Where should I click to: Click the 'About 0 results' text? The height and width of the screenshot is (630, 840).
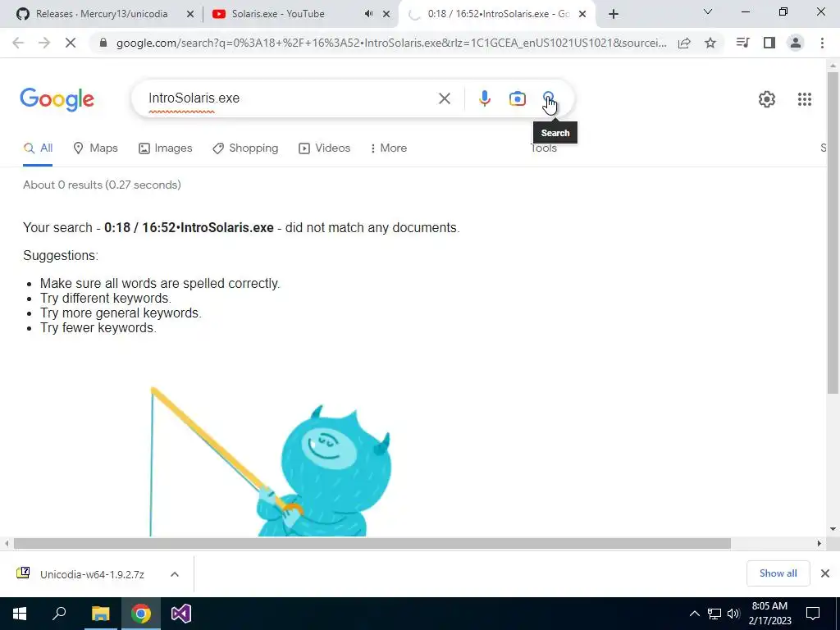(102, 185)
